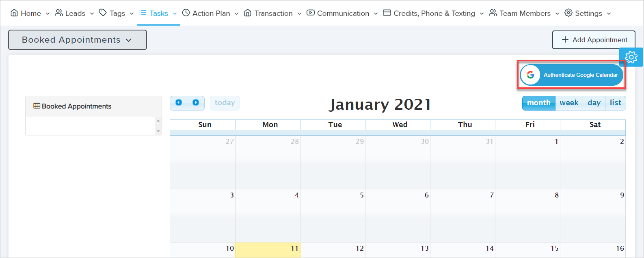Switch calendar to week view

(569, 103)
